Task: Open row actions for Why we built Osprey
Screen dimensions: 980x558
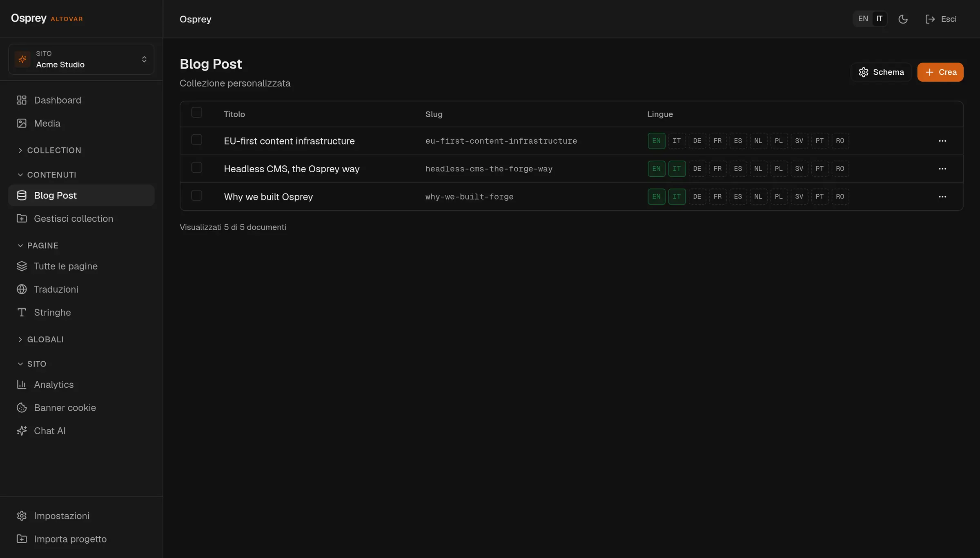Action: coord(942,197)
